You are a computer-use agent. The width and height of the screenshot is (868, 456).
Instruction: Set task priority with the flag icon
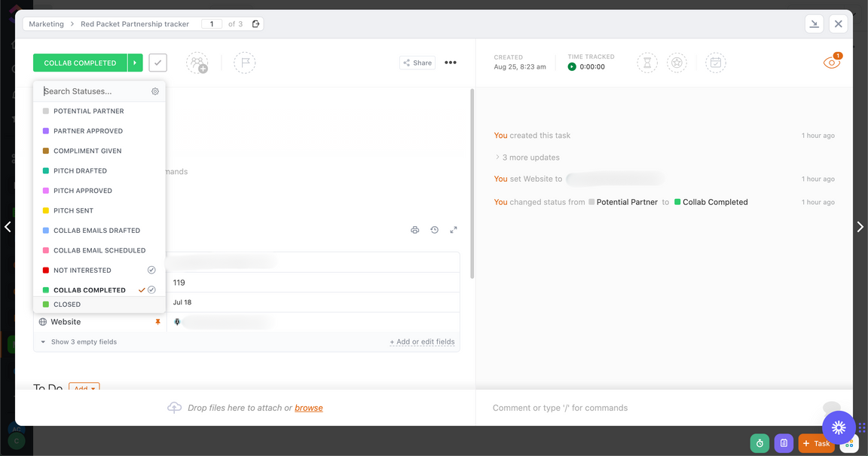(244, 63)
